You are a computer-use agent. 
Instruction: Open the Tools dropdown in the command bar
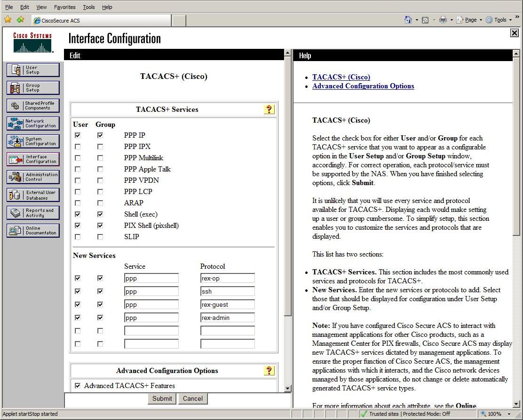pos(499,20)
